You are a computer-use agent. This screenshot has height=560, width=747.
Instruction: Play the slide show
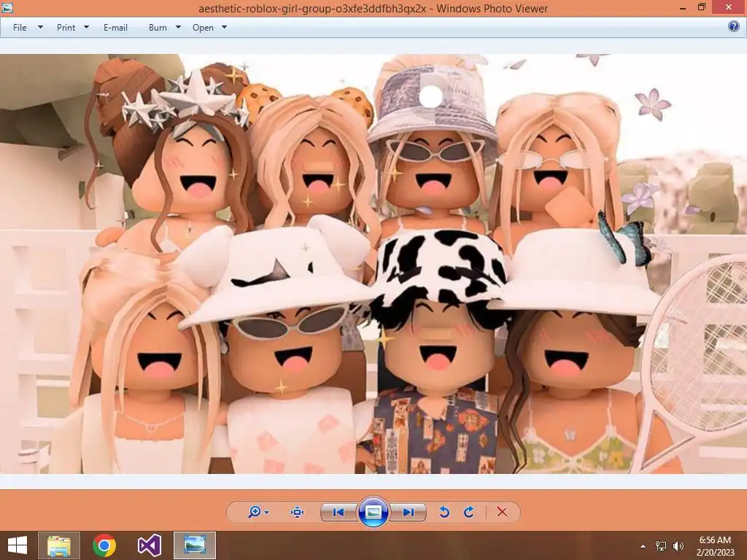[373, 512]
